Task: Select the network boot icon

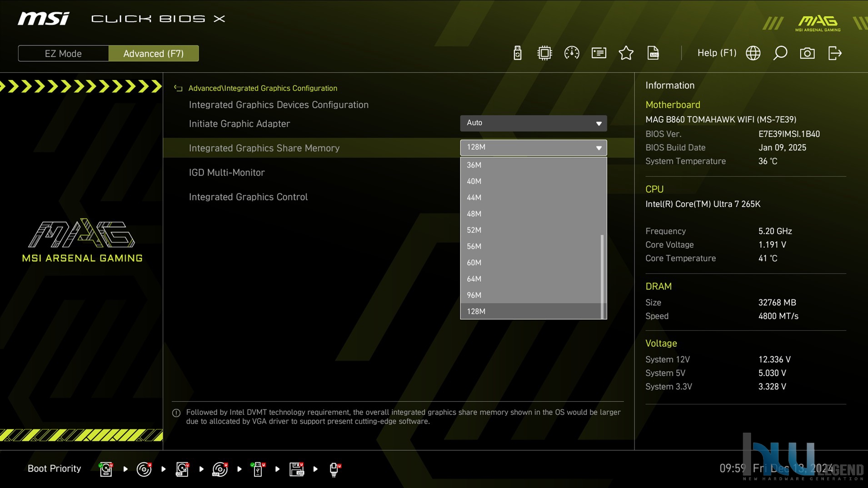Action: pos(334,469)
